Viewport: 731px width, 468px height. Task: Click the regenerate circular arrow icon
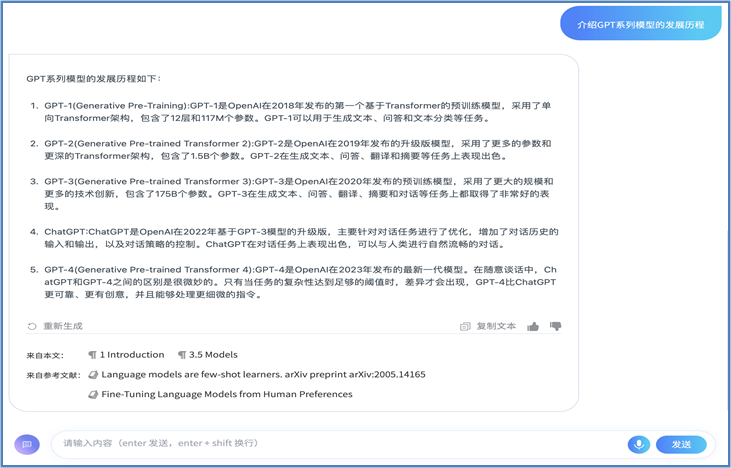tap(32, 326)
